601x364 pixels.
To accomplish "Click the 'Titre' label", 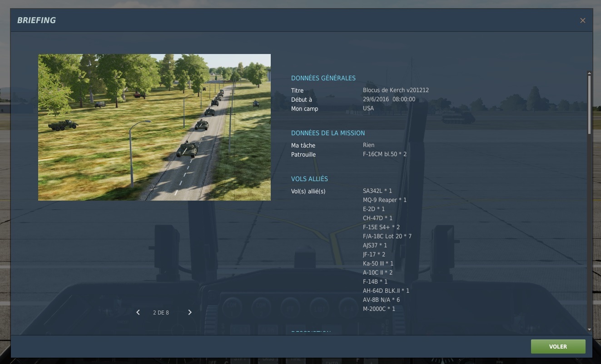I will [297, 91].
